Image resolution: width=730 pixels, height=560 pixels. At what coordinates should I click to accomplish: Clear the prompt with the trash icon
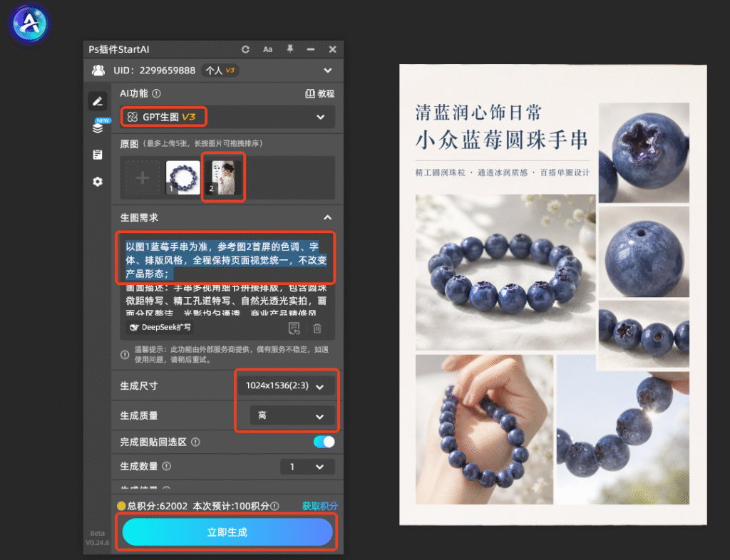pos(317,328)
